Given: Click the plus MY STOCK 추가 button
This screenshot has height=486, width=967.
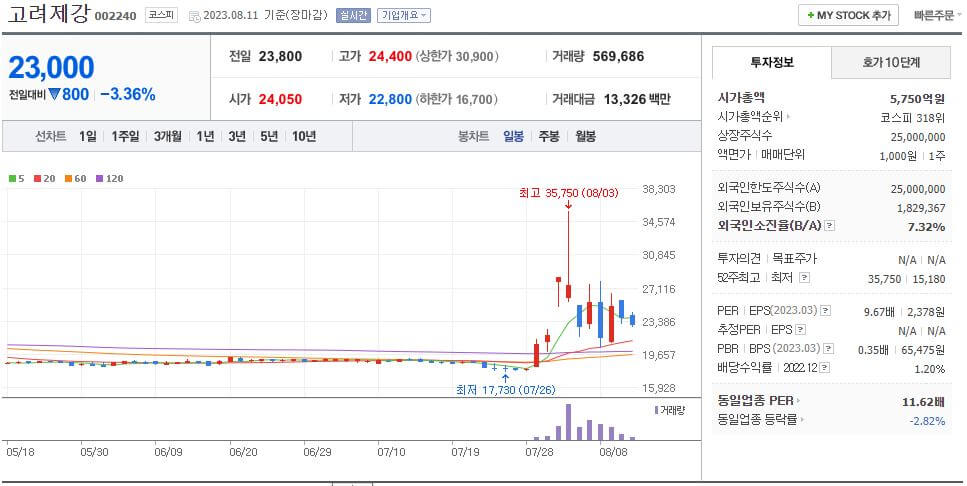Looking at the screenshot, I should click(x=848, y=15).
